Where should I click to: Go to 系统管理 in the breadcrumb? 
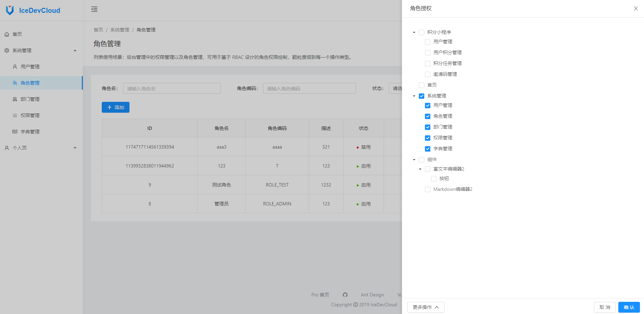pos(120,30)
